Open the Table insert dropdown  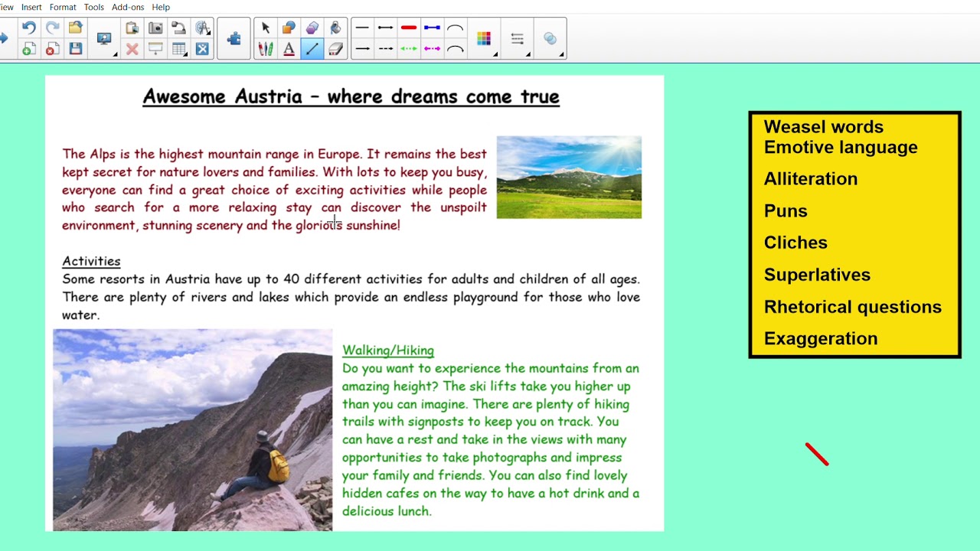pos(179,49)
